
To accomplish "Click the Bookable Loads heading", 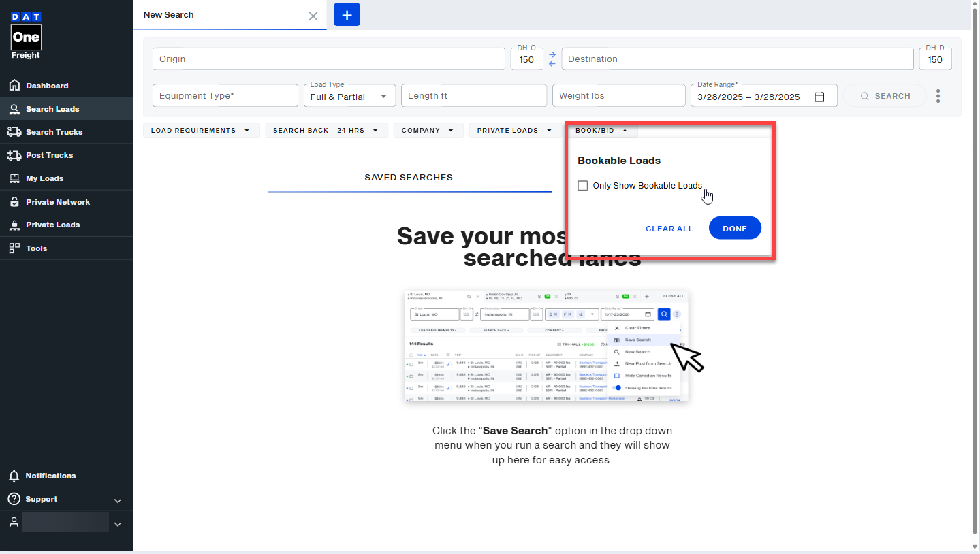I will click(619, 161).
